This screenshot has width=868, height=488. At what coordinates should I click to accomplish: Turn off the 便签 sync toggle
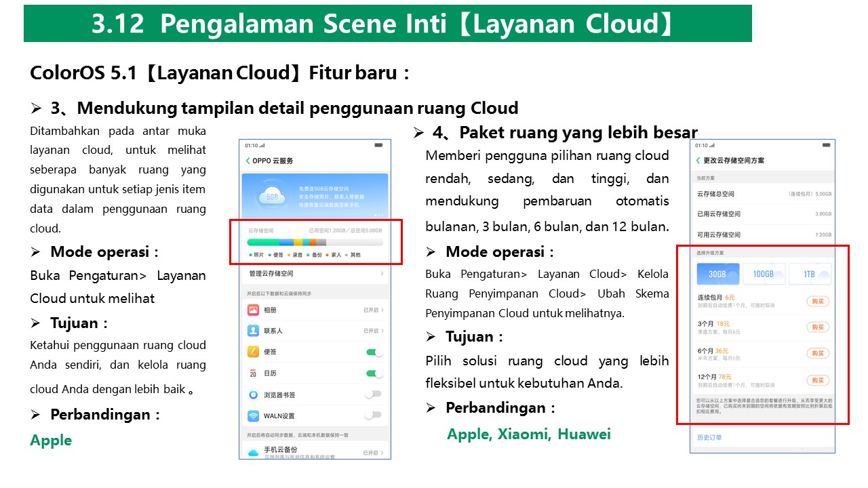pyautogui.click(x=374, y=352)
